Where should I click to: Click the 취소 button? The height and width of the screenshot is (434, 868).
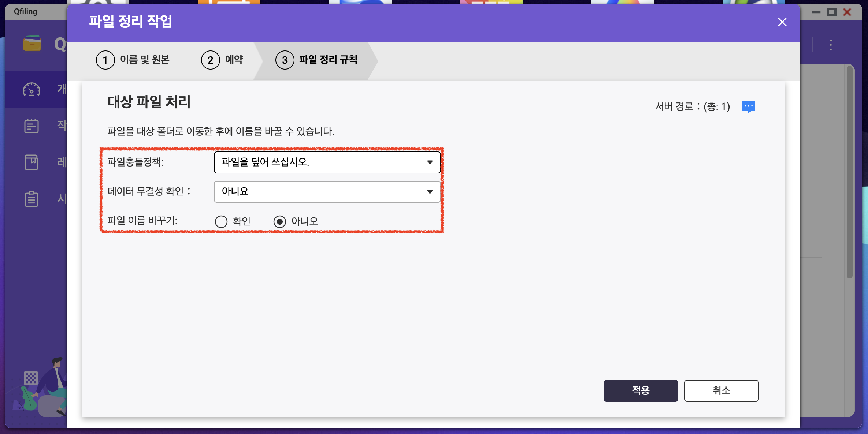click(x=721, y=390)
